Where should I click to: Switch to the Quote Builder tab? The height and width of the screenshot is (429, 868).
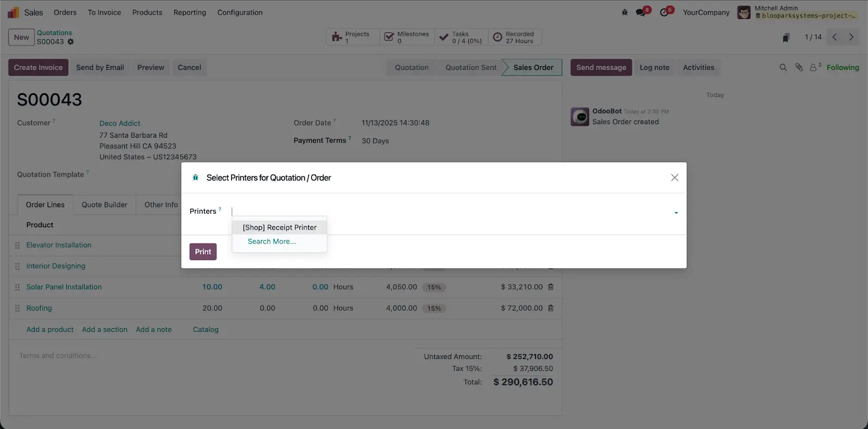(105, 204)
